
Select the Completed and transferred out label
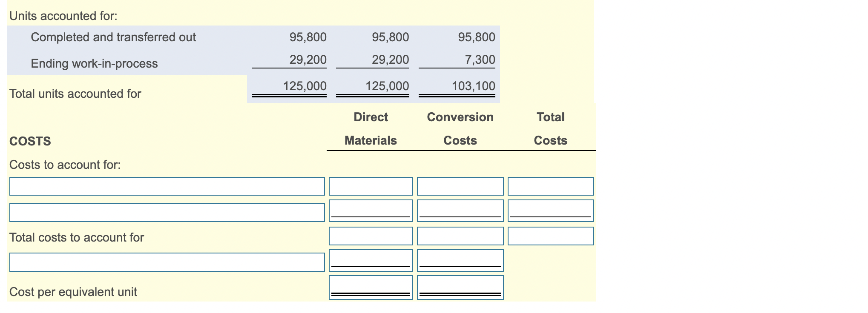113,37
